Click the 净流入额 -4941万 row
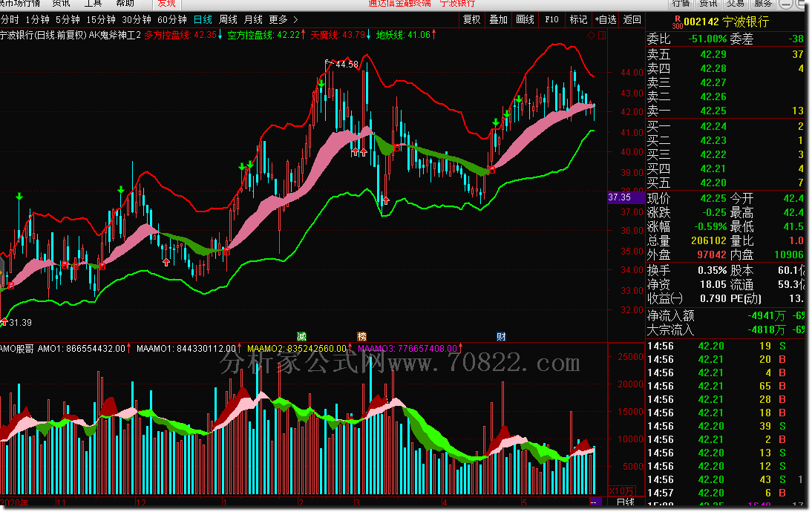 coord(725,316)
